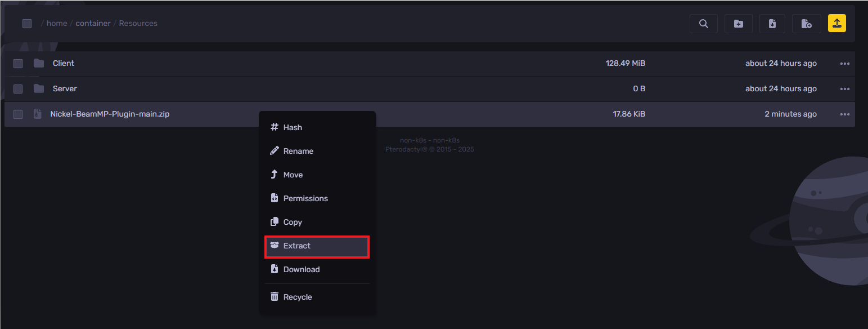Click the yellow upload button

pos(836,24)
